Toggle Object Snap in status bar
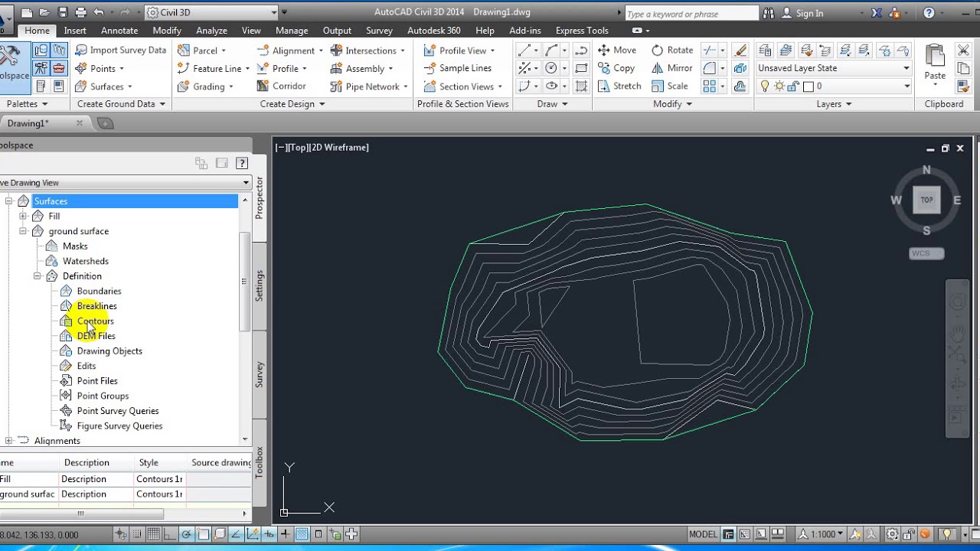Viewport: 980px width, 551px height. click(204, 534)
